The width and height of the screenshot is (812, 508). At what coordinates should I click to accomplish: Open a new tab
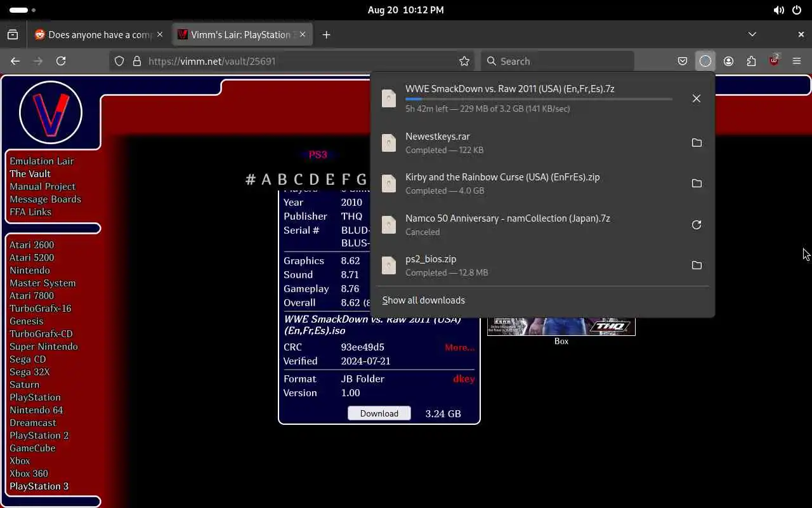click(326, 34)
